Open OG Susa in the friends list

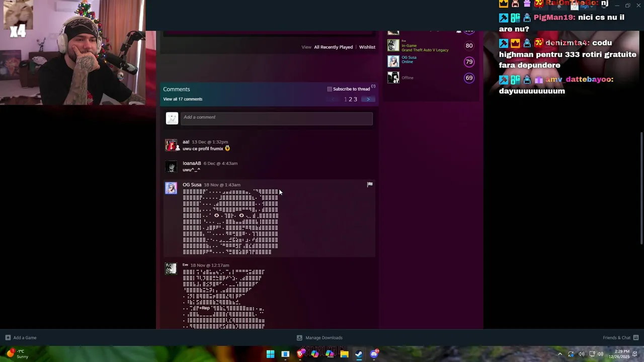(x=409, y=57)
